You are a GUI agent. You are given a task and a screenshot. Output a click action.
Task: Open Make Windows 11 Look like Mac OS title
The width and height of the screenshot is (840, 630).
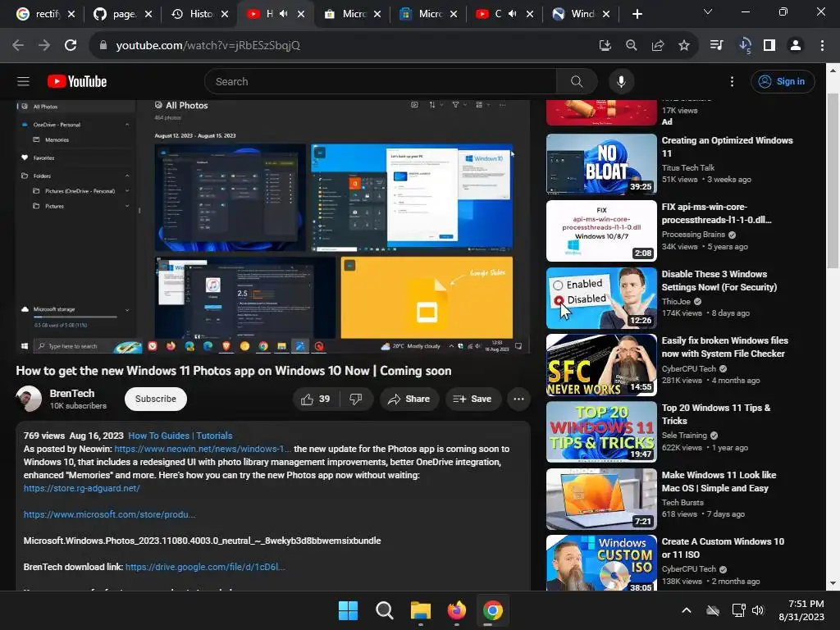(719, 482)
